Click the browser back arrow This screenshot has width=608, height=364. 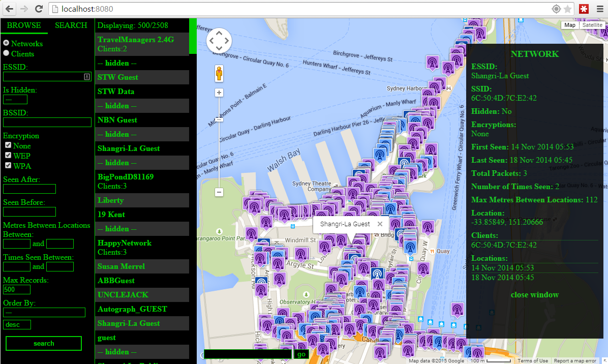tap(9, 9)
